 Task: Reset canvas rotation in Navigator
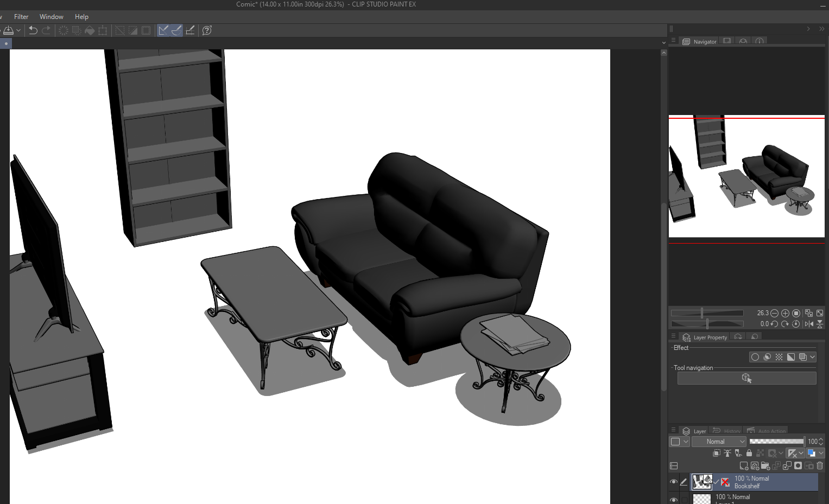point(796,324)
